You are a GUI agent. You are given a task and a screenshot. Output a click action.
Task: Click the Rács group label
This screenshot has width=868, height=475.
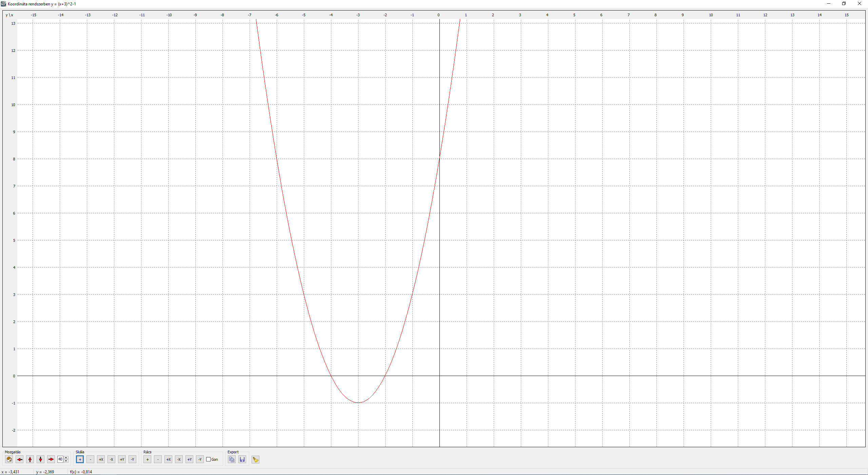(147, 452)
